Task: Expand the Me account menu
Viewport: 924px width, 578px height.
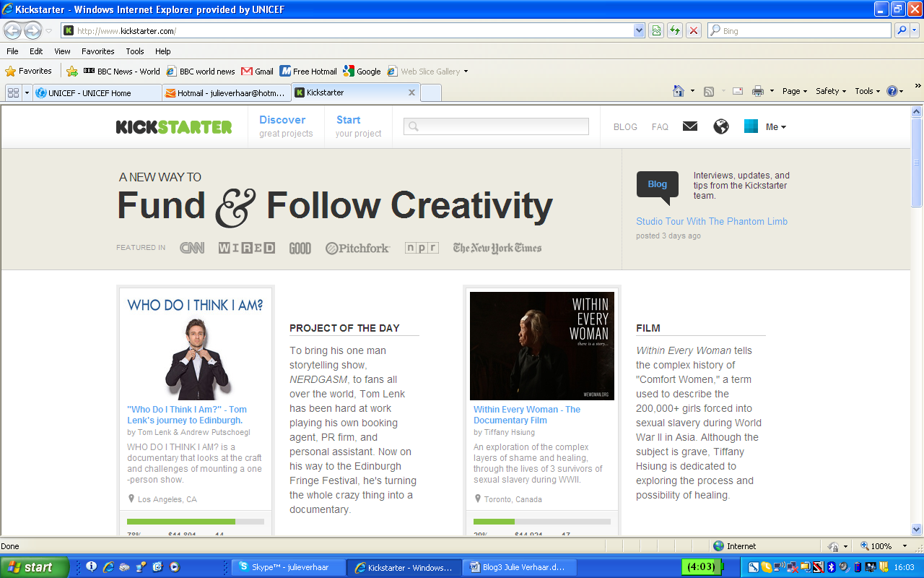Action: 776,127
